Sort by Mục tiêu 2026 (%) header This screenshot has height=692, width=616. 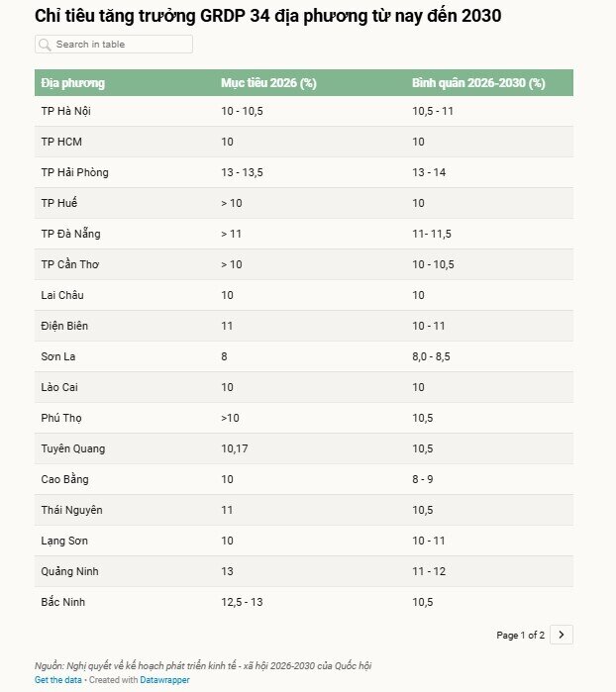click(268, 83)
